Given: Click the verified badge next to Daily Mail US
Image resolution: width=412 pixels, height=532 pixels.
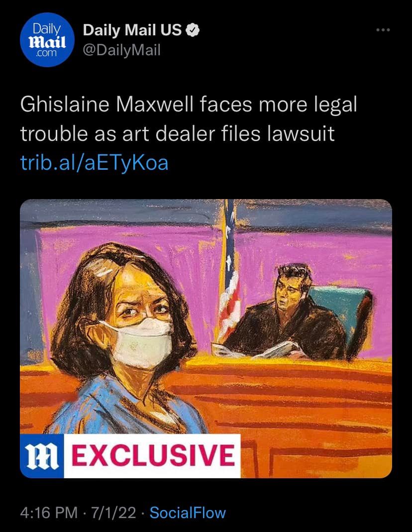Looking at the screenshot, I should point(193,30).
